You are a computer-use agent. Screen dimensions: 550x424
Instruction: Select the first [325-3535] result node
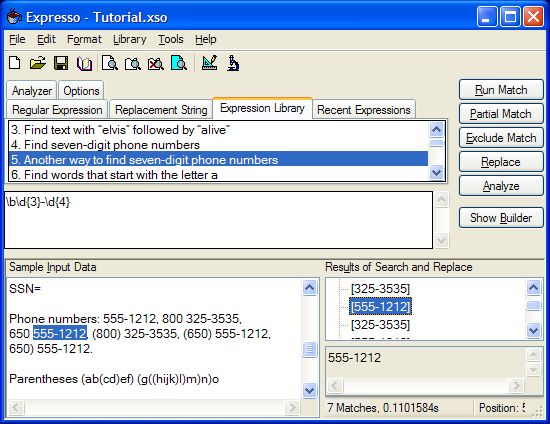380,289
